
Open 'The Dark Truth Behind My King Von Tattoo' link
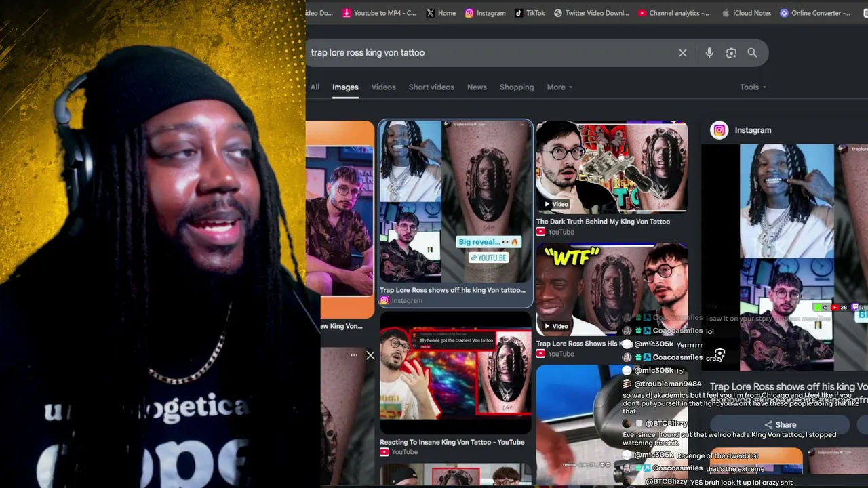[x=603, y=222]
